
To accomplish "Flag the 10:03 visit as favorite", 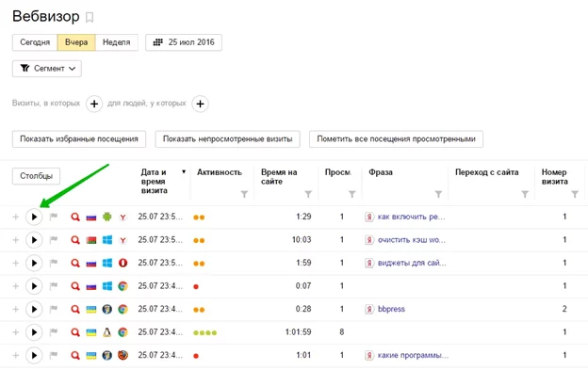I will point(54,240).
